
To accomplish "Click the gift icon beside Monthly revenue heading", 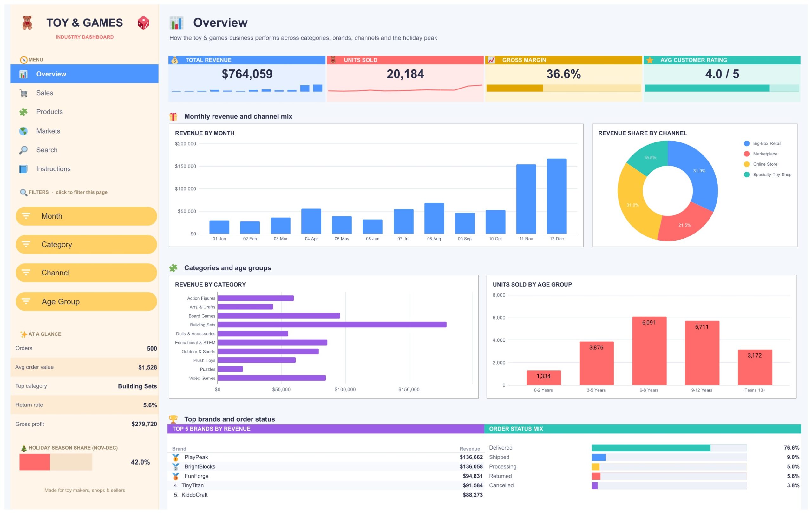I will click(173, 116).
